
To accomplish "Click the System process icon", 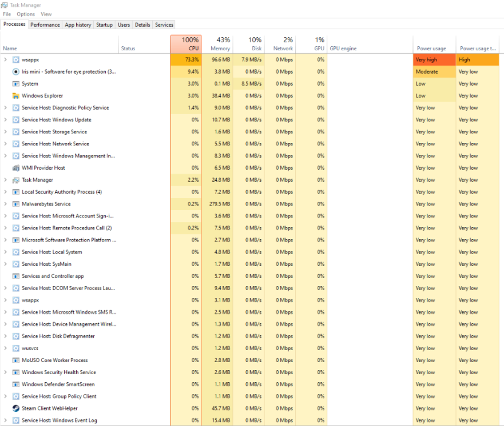I will point(16,84).
